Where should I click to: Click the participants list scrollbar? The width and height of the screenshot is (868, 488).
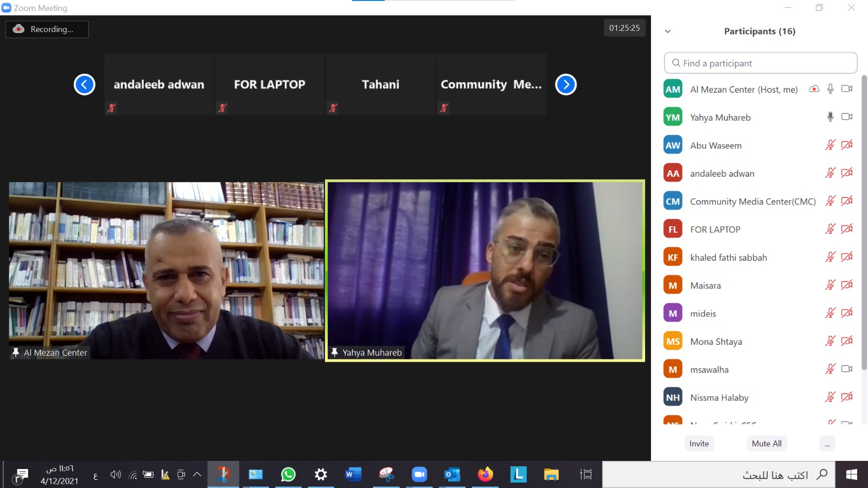(x=864, y=222)
